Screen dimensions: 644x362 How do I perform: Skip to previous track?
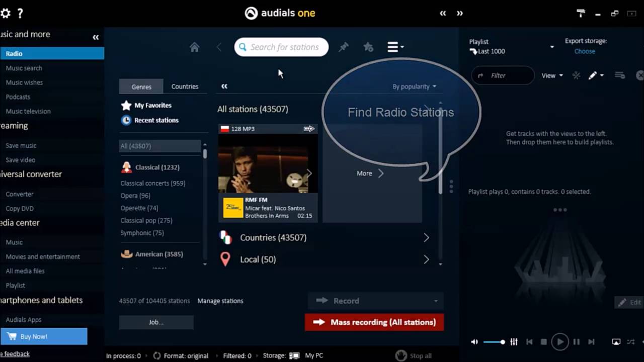(x=529, y=342)
